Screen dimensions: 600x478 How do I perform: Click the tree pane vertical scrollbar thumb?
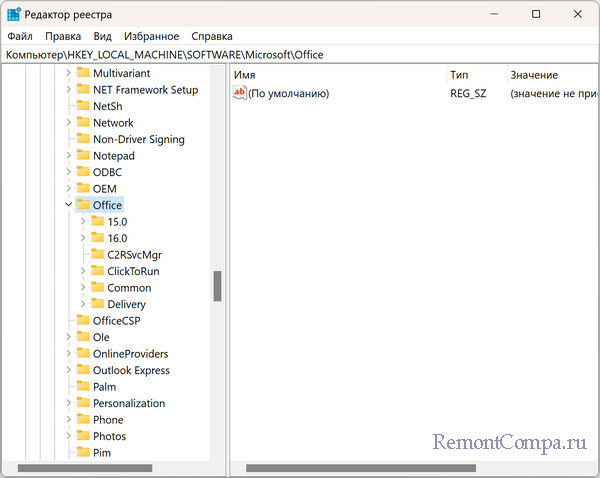[217, 286]
